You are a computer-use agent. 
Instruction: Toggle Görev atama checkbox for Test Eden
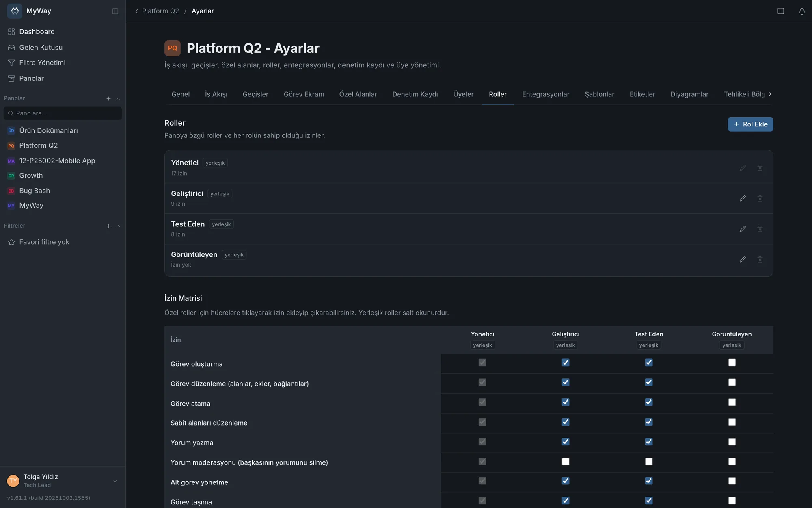[649, 402]
